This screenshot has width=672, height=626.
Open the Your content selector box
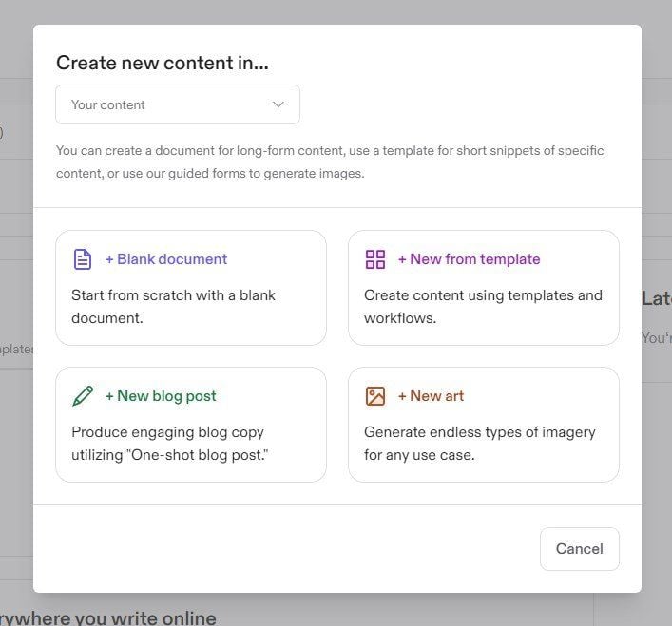(x=178, y=104)
